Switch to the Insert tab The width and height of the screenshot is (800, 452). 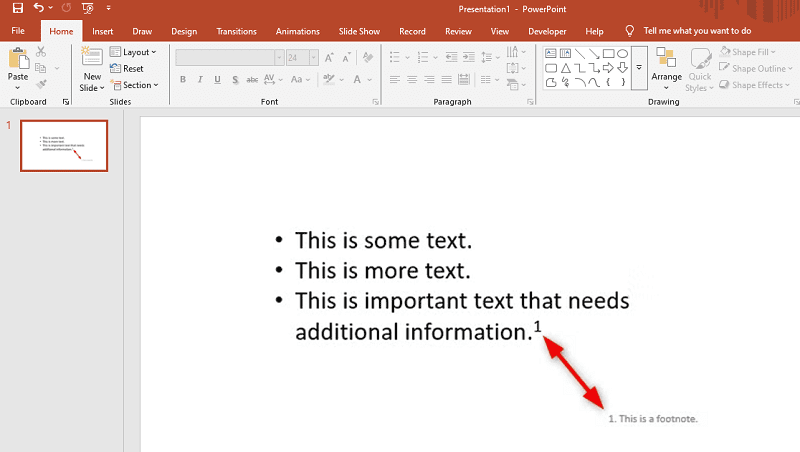(103, 32)
